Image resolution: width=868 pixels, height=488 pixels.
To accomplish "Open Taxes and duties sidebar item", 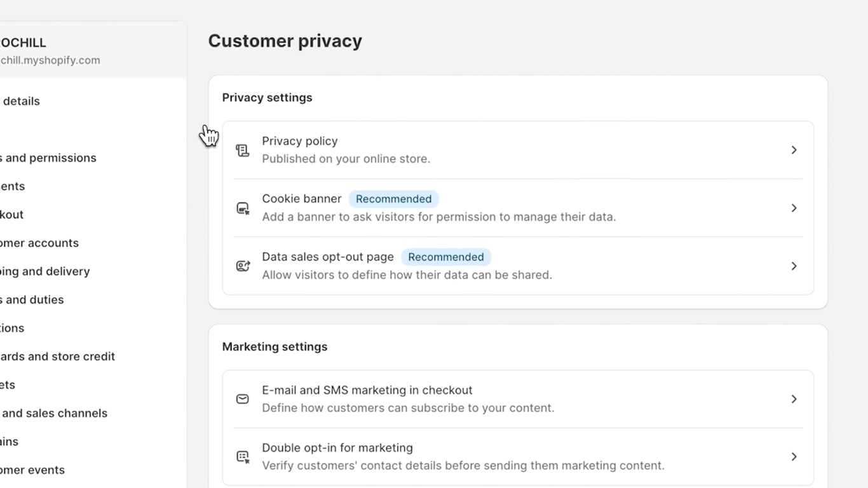I will [32, 300].
